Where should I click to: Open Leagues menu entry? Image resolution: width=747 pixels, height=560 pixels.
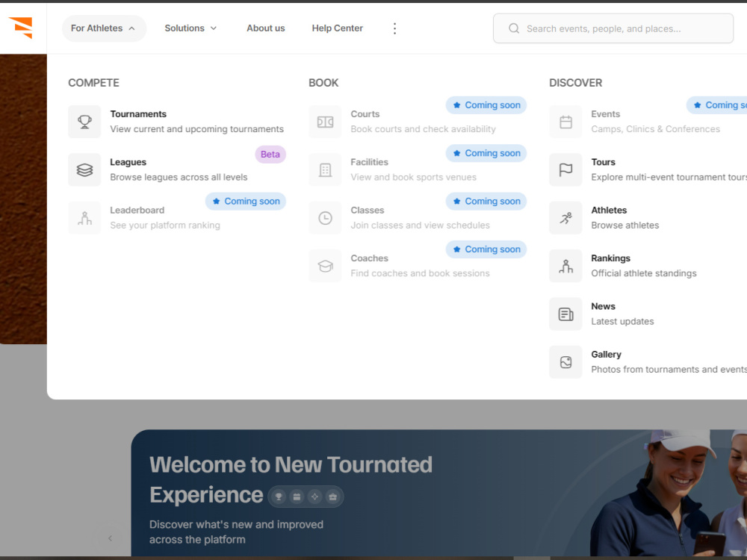click(177, 169)
